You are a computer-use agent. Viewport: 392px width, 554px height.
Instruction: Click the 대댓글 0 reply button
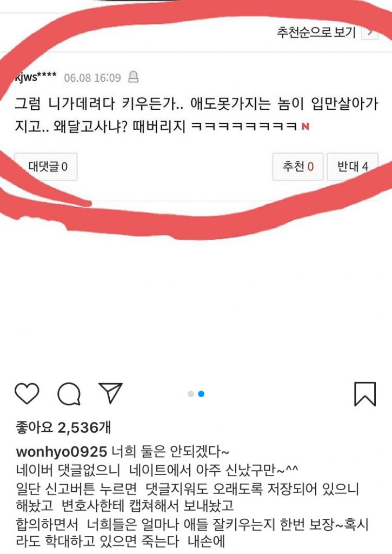[x=46, y=167]
